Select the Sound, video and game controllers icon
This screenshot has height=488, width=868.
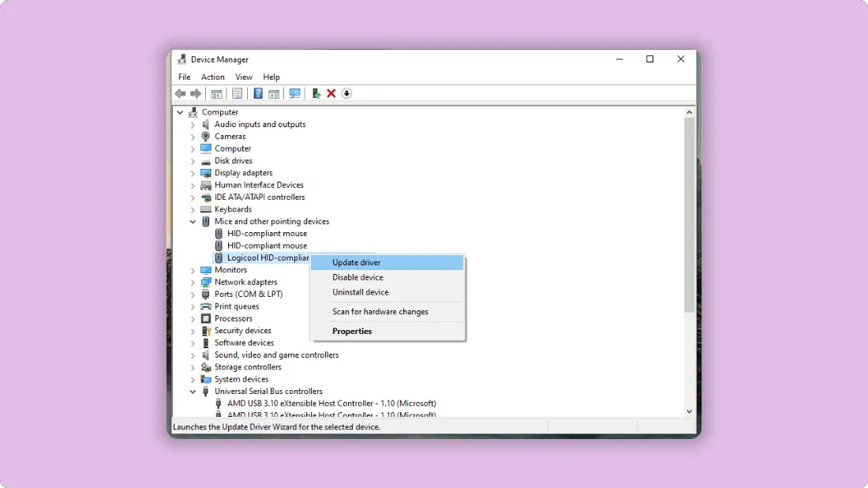206,355
